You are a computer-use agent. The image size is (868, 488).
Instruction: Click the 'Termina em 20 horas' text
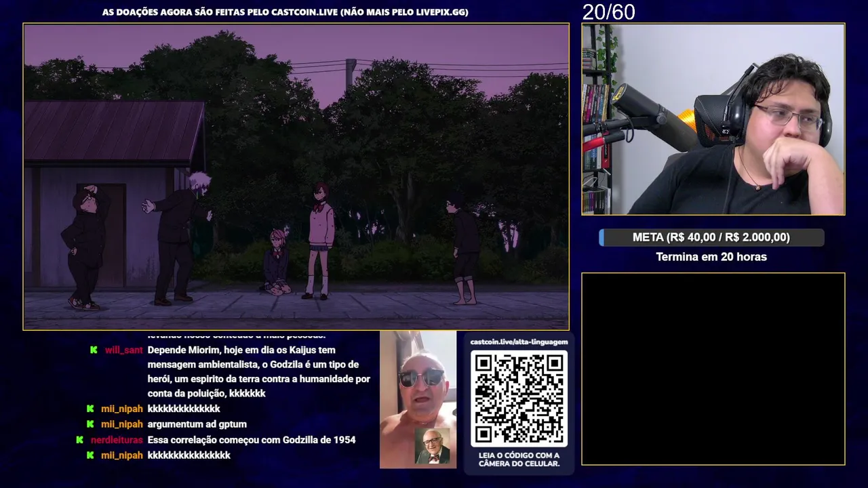point(711,257)
